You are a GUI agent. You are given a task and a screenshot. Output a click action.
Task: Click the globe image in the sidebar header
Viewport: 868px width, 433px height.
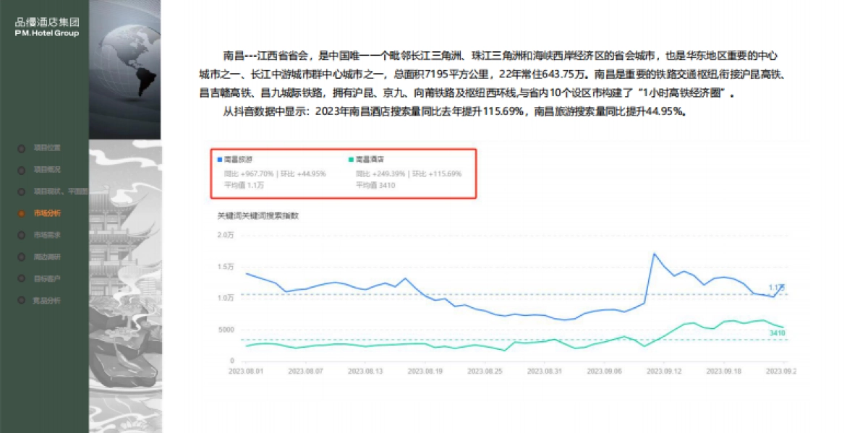click(x=124, y=69)
